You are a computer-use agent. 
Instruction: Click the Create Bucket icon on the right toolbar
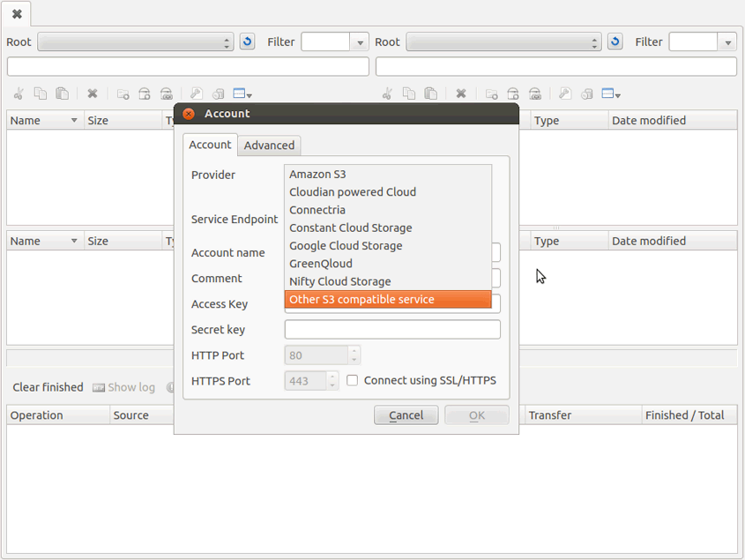click(513, 93)
